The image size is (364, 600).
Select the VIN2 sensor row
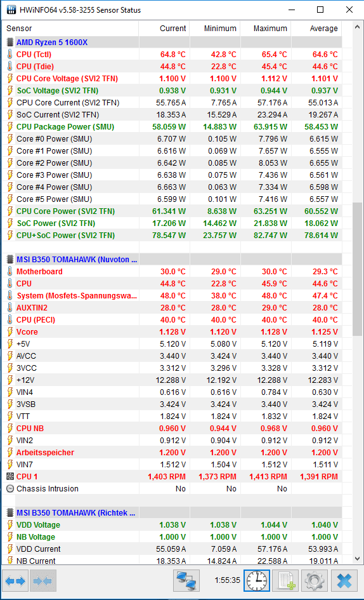(172, 441)
